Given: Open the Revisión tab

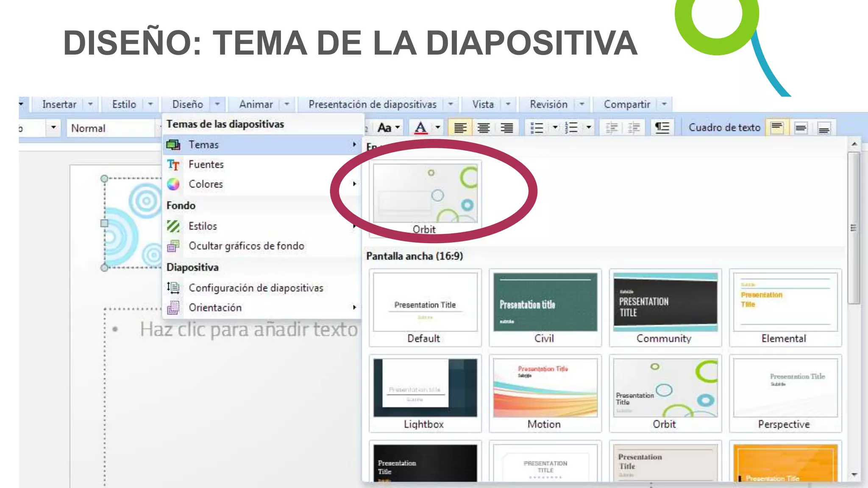Looking at the screenshot, I should click(548, 104).
